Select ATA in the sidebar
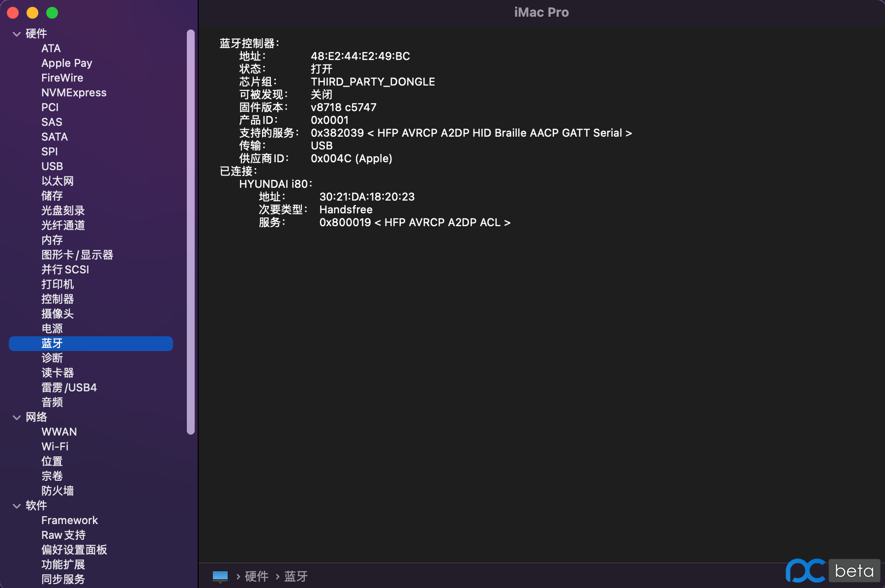885x588 pixels. point(51,48)
